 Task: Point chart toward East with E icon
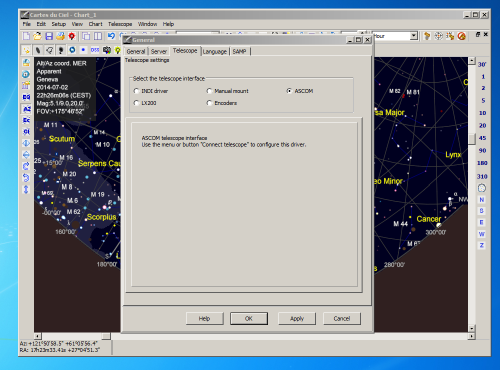[x=482, y=222]
